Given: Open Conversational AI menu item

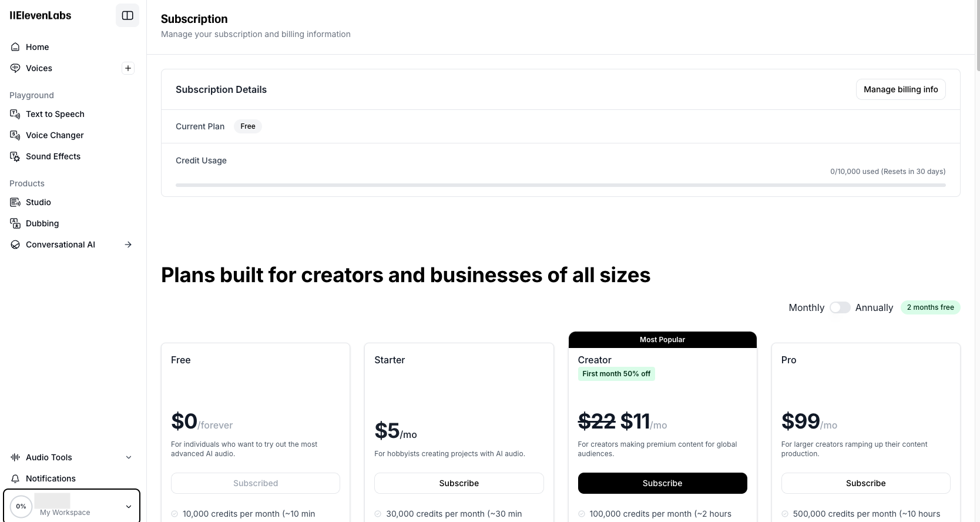Looking at the screenshot, I should point(61,245).
